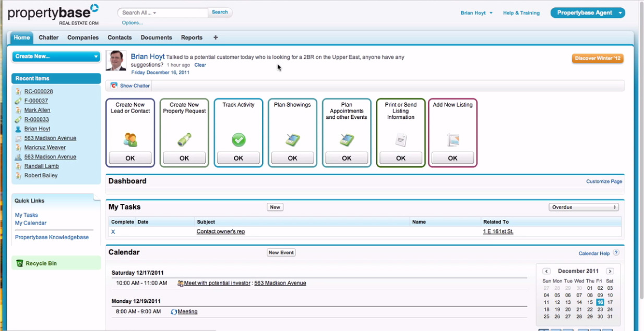The image size is (644, 331).
Task: Click OK under Plan Showings
Action: (292, 158)
